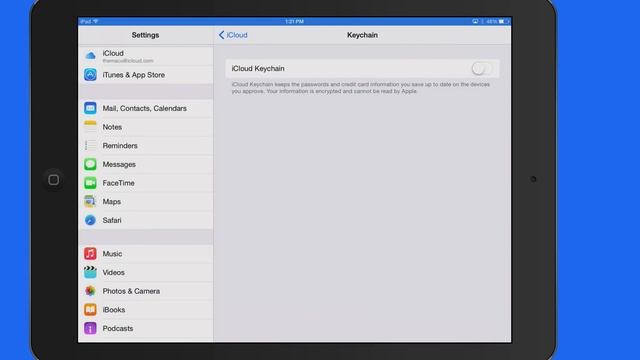Screen dimensions: 640x360
Task: Tap the green Messages icon
Action: pos(90,164)
